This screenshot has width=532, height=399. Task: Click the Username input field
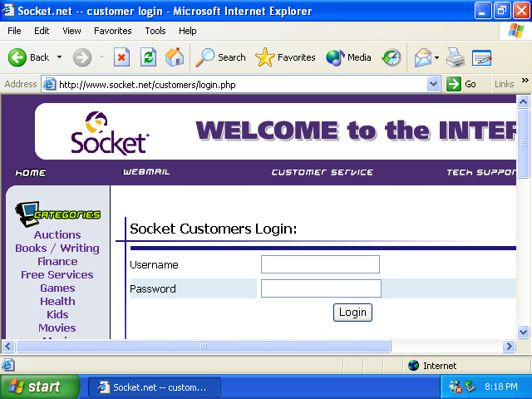tap(320, 264)
